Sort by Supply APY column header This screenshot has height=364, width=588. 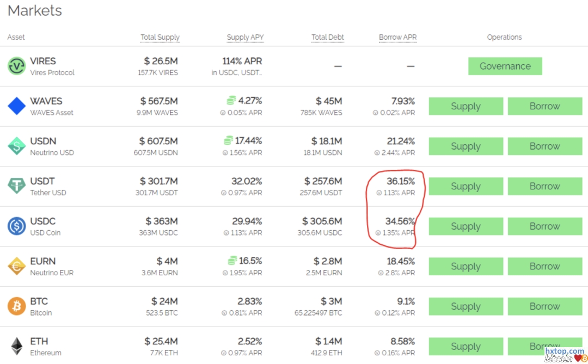pos(245,38)
